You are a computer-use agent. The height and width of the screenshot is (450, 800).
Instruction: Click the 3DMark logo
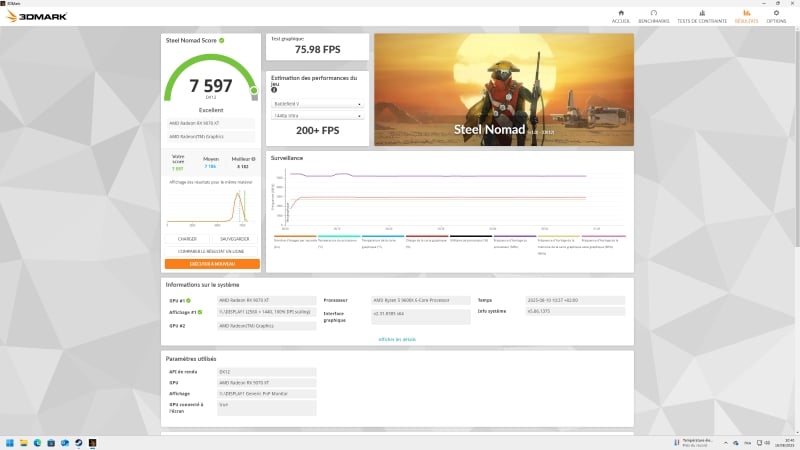pyautogui.click(x=36, y=16)
